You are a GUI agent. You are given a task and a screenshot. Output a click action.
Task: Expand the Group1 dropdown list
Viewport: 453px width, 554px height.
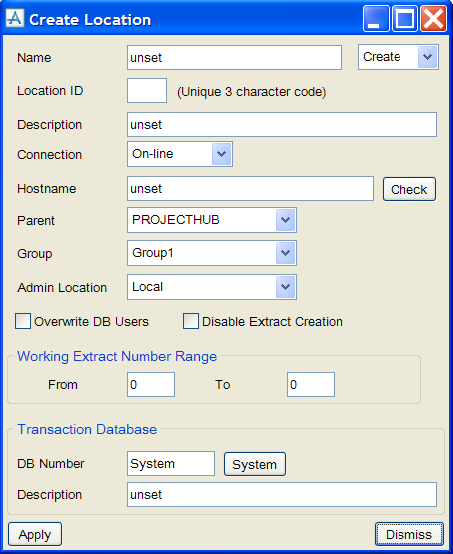coord(212,253)
